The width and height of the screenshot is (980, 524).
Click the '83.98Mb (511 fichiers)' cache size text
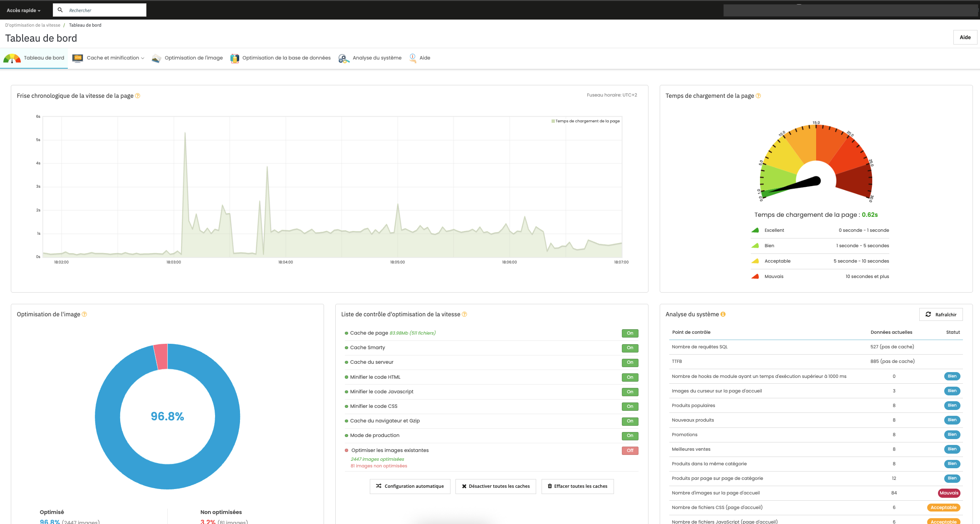pyautogui.click(x=413, y=333)
